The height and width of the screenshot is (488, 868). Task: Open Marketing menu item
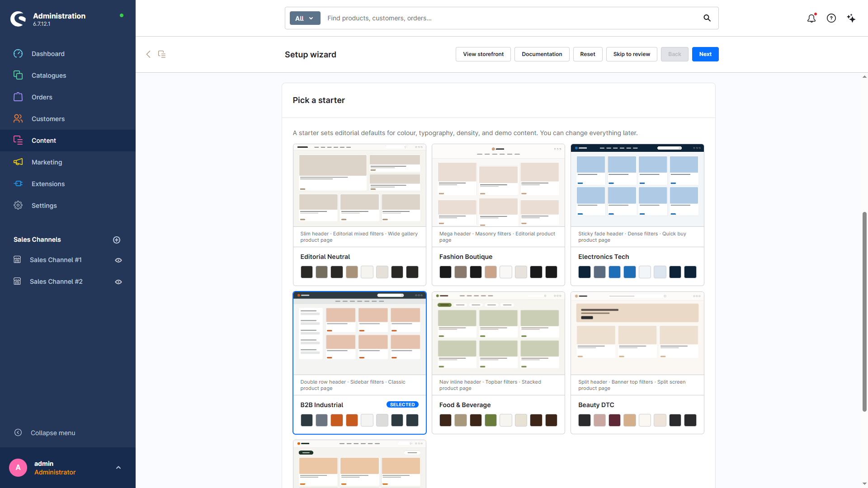[x=68, y=162]
